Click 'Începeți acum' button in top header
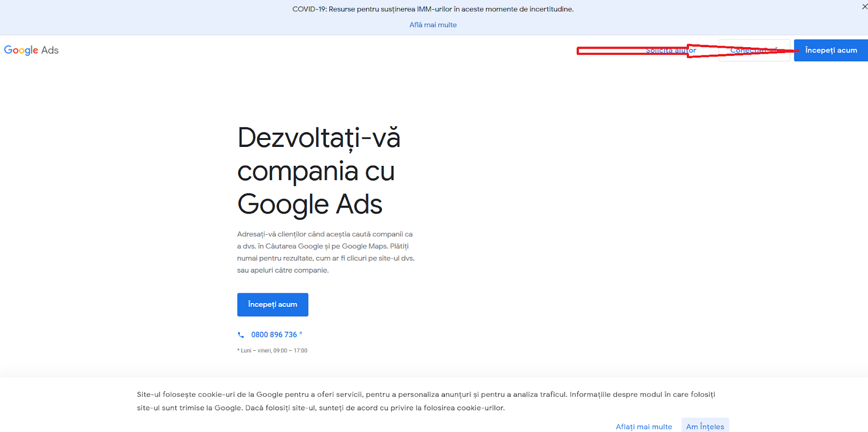The height and width of the screenshot is (432, 868). point(831,50)
